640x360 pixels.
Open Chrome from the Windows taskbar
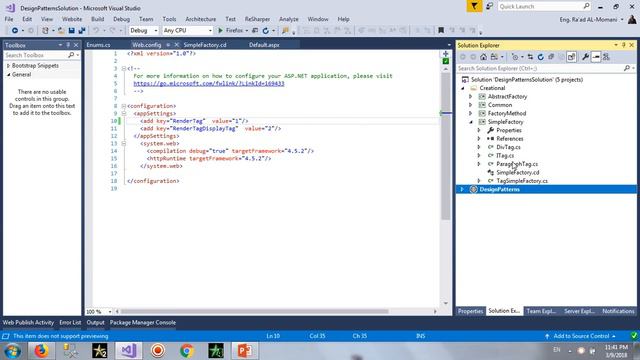pos(187,351)
